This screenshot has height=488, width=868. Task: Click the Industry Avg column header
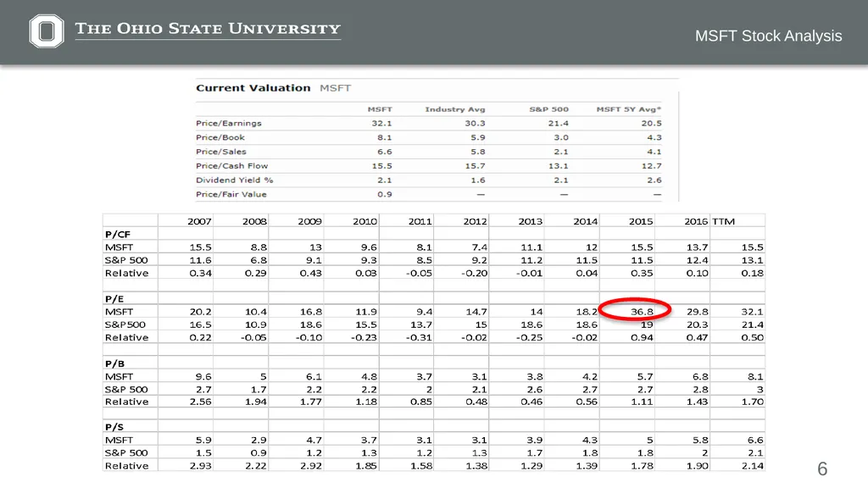(x=455, y=109)
